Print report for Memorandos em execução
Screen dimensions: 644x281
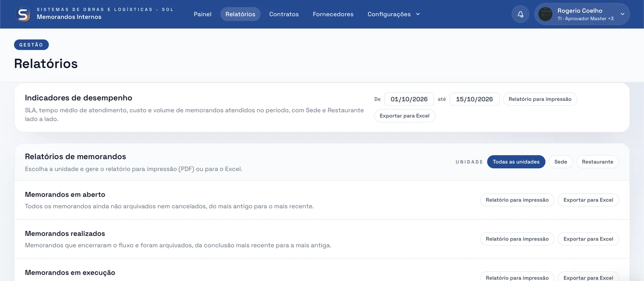(x=517, y=277)
